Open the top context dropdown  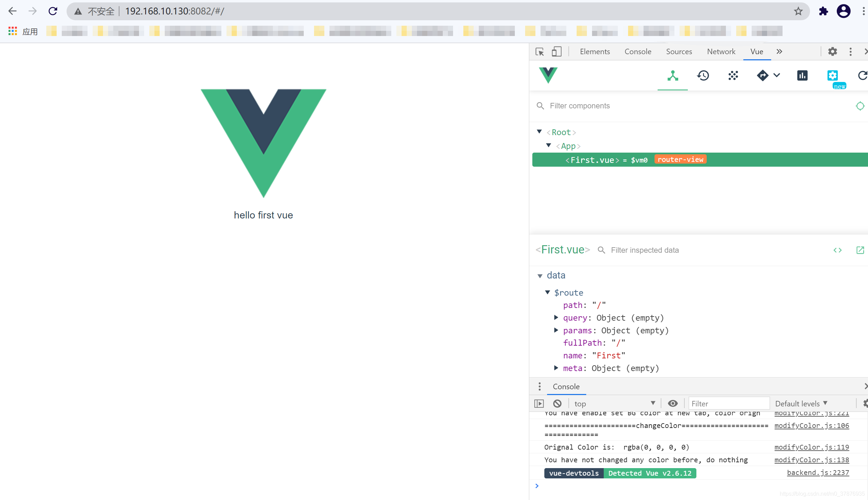614,404
